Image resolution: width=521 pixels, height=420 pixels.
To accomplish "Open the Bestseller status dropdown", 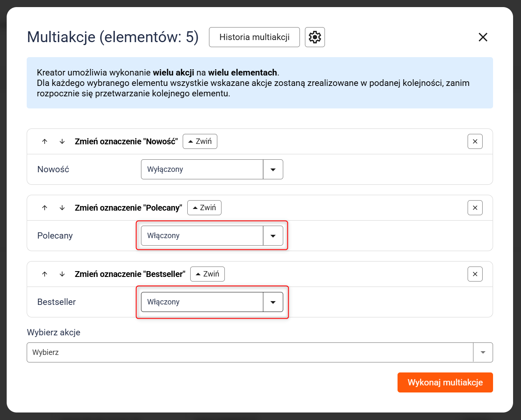I will pyautogui.click(x=212, y=302).
